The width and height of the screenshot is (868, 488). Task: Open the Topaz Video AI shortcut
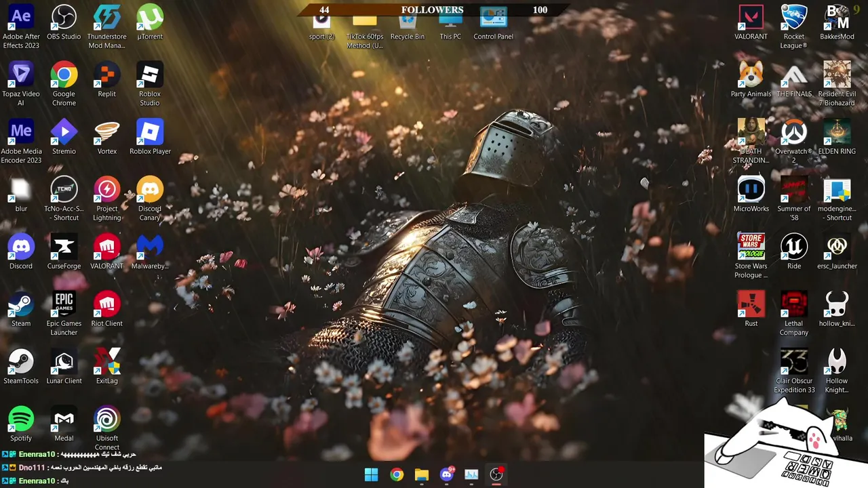click(x=21, y=74)
